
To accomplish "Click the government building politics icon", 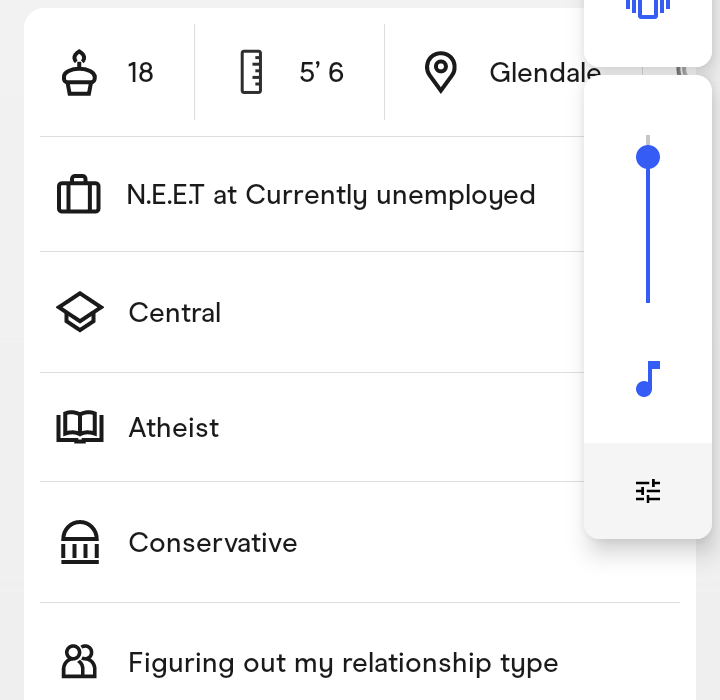I will (x=79, y=543).
